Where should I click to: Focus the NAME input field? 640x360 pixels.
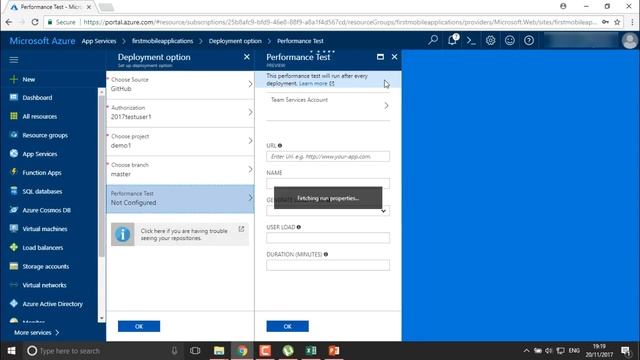coord(328,183)
